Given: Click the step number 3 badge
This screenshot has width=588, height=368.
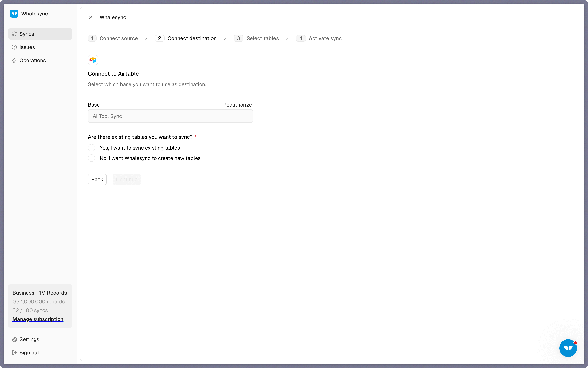Looking at the screenshot, I should coord(238,38).
